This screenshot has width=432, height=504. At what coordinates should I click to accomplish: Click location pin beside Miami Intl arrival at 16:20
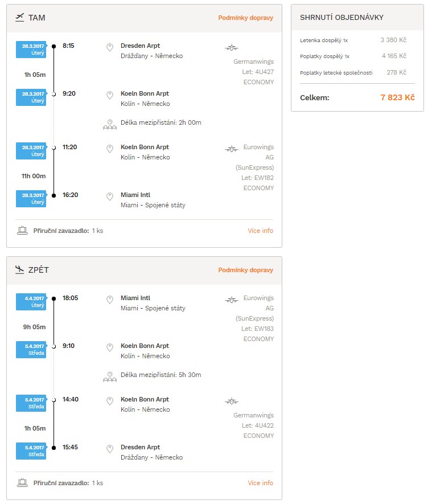(x=110, y=196)
